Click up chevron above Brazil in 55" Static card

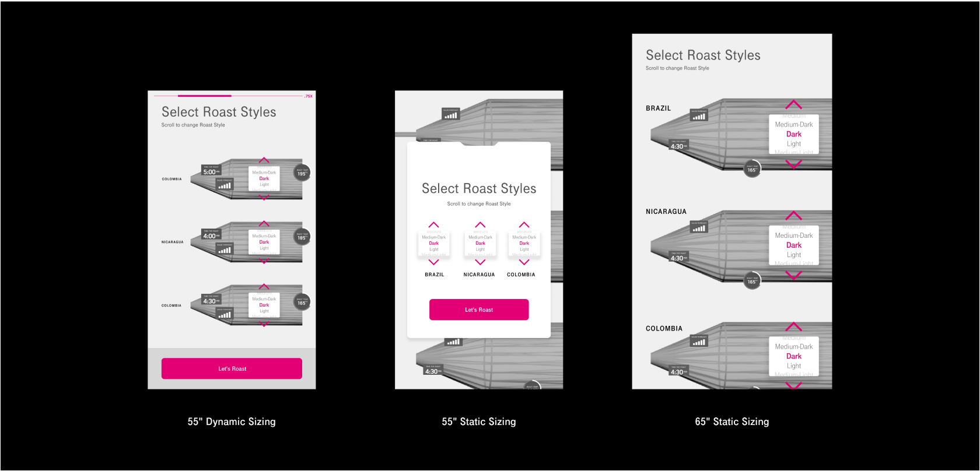(x=433, y=225)
